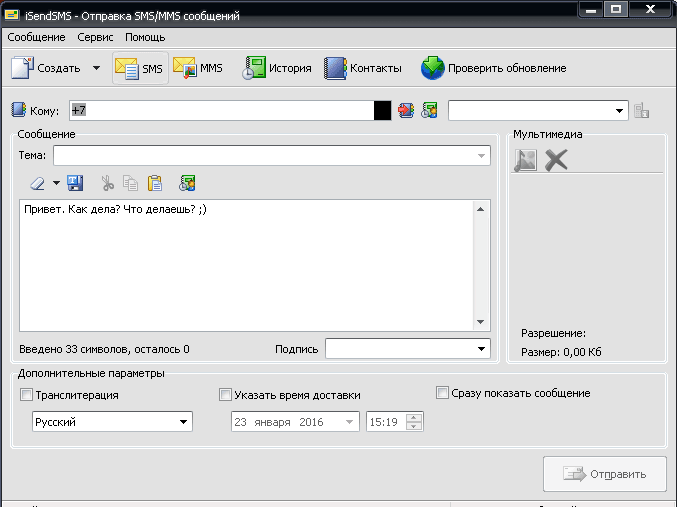Click the save template floppy icon
Viewport: 677px width, 507px height.
coord(75,183)
